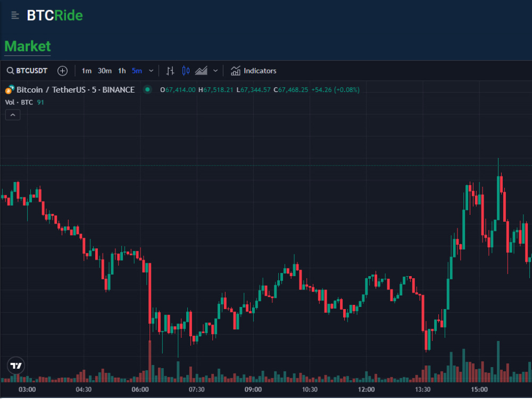The image size is (532, 399).
Task: Click the Bitcoin / TetherUS symbol title
Action: click(x=76, y=90)
